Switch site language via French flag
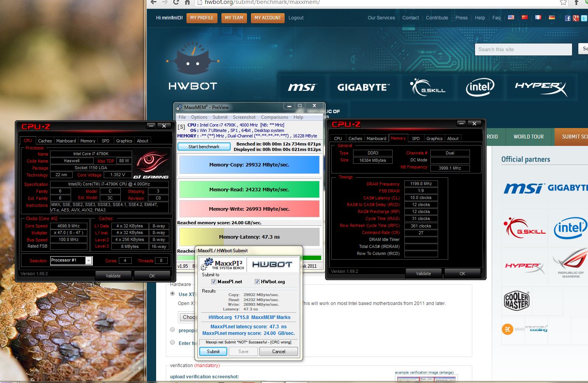 pos(538,17)
